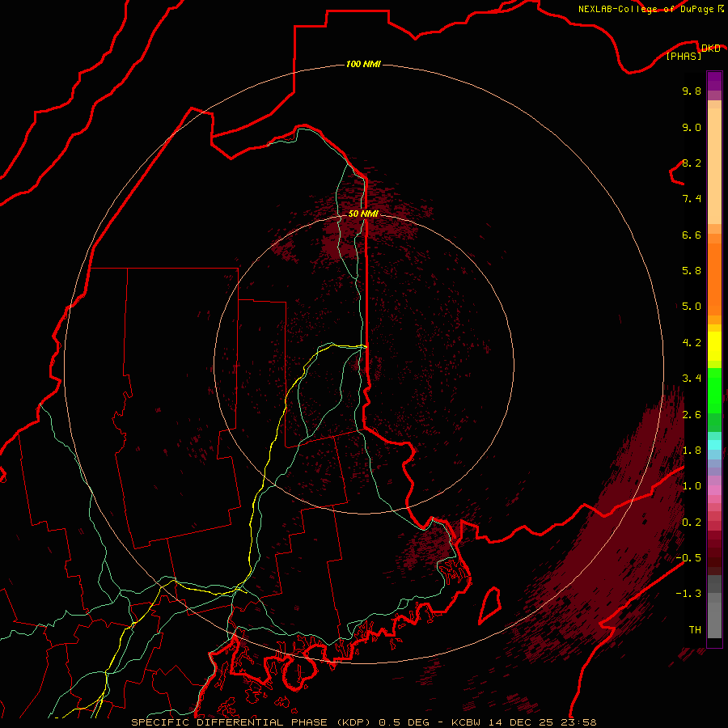Click the TH threshold label on legend
The height and width of the screenshot is (728, 728).
pyautogui.click(x=695, y=630)
